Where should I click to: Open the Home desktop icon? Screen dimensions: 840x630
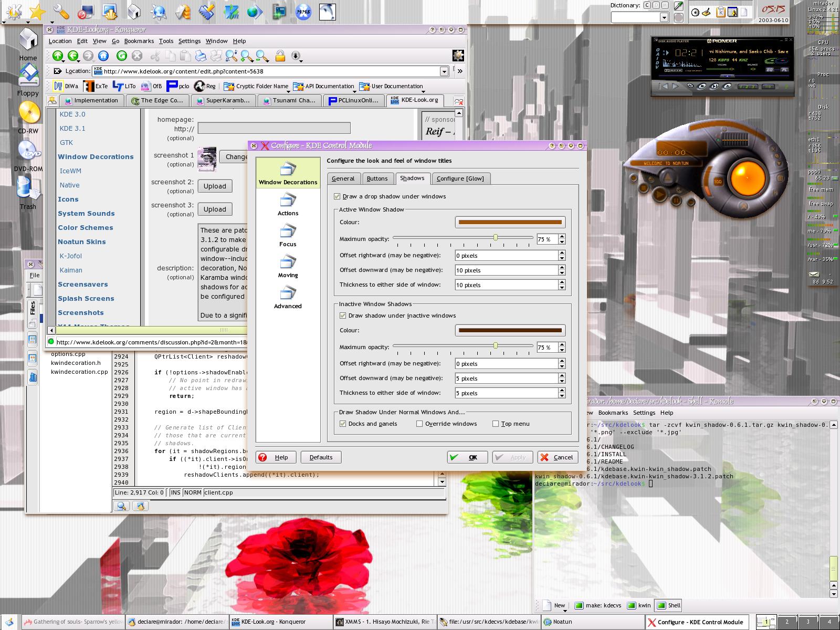(28, 44)
